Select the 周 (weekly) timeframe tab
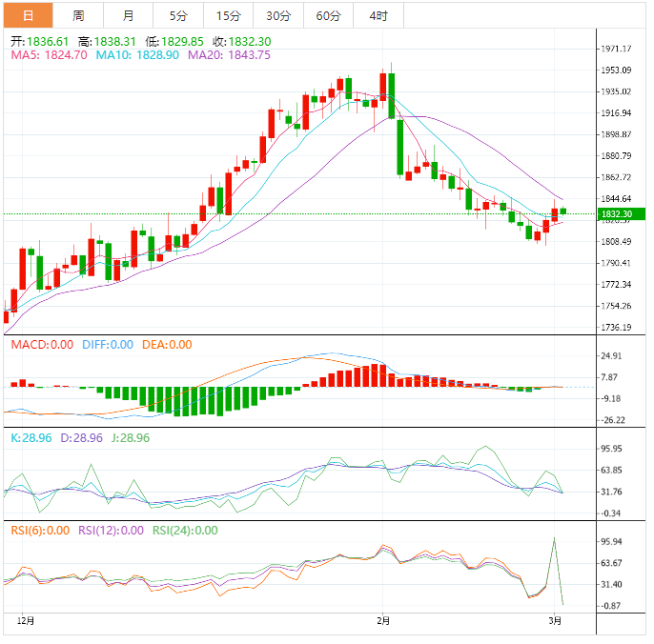This screenshot has width=654, height=644. point(78,16)
